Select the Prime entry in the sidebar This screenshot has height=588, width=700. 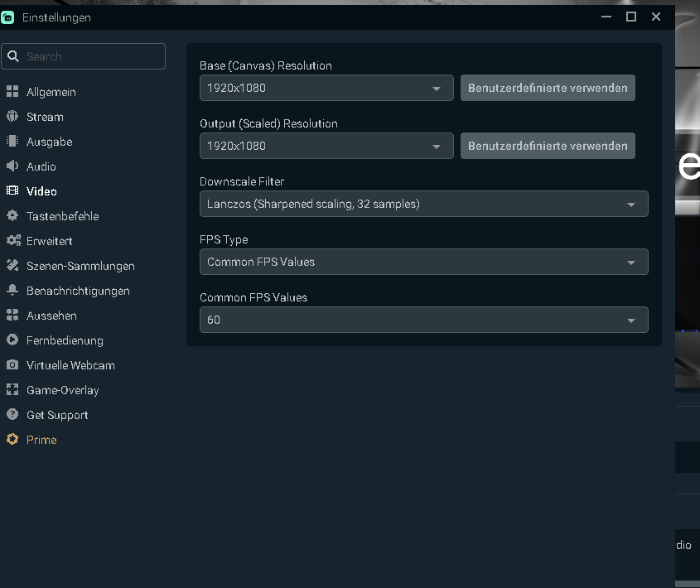tap(41, 440)
